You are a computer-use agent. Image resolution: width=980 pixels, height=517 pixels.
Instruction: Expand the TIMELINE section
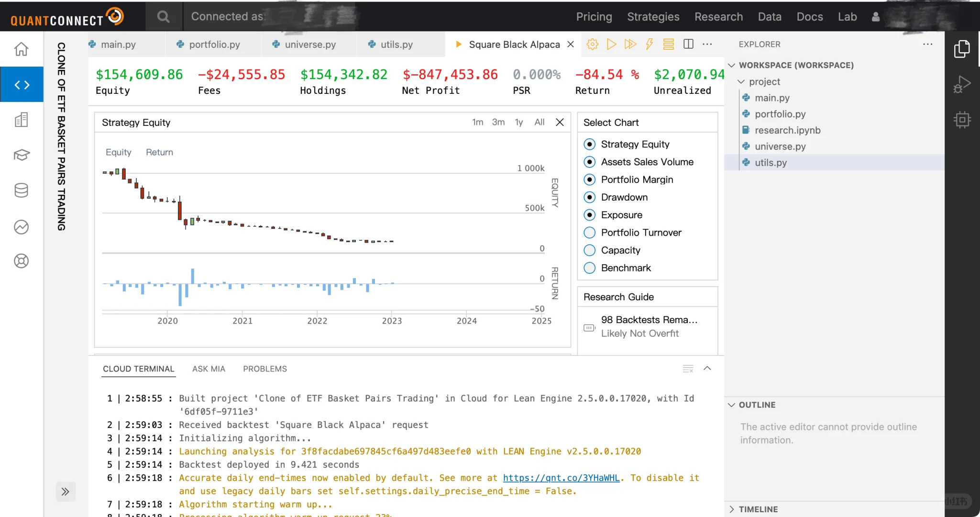point(758,509)
